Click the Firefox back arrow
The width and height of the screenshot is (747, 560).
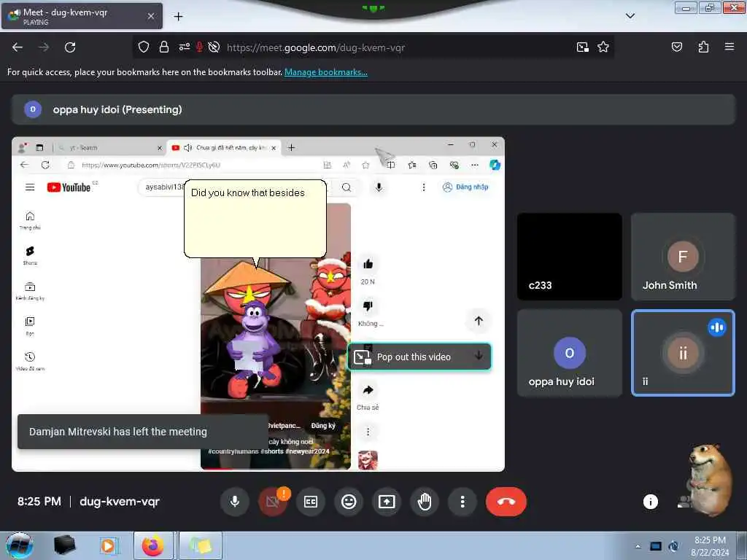18,47
